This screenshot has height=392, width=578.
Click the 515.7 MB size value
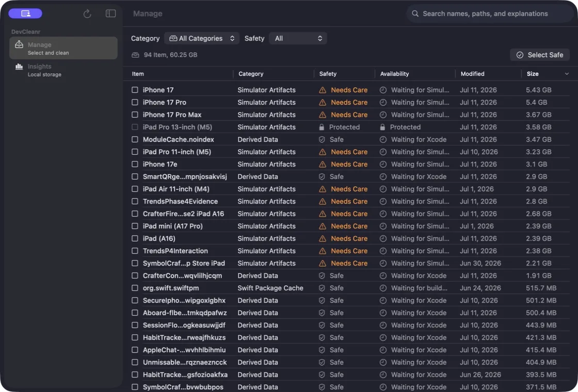click(541, 288)
